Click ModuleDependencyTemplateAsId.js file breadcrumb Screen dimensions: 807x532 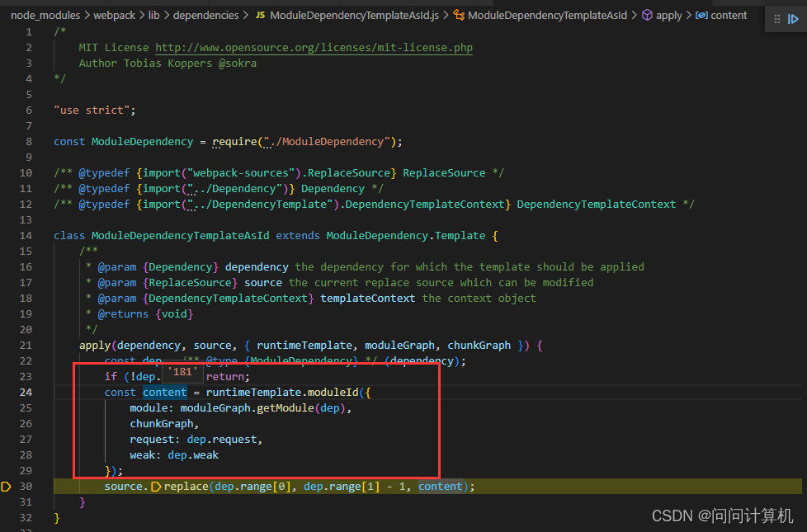[x=354, y=16]
